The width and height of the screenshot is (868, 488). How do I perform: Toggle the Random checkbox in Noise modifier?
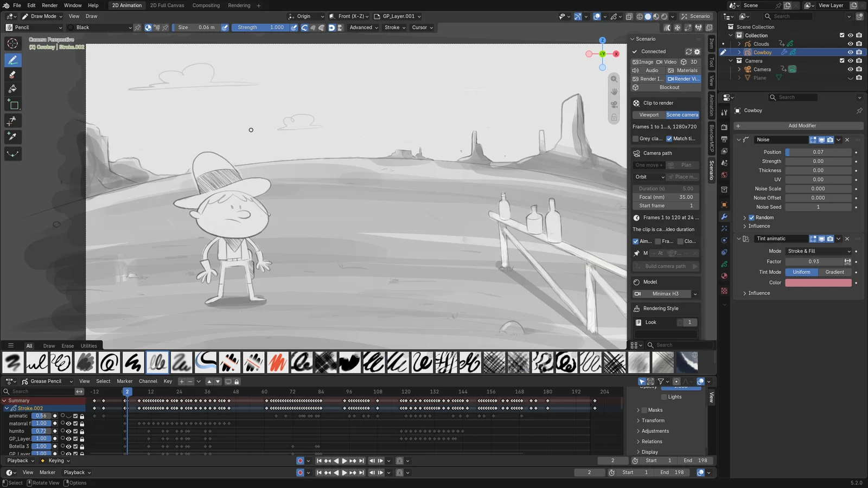(752, 217)
